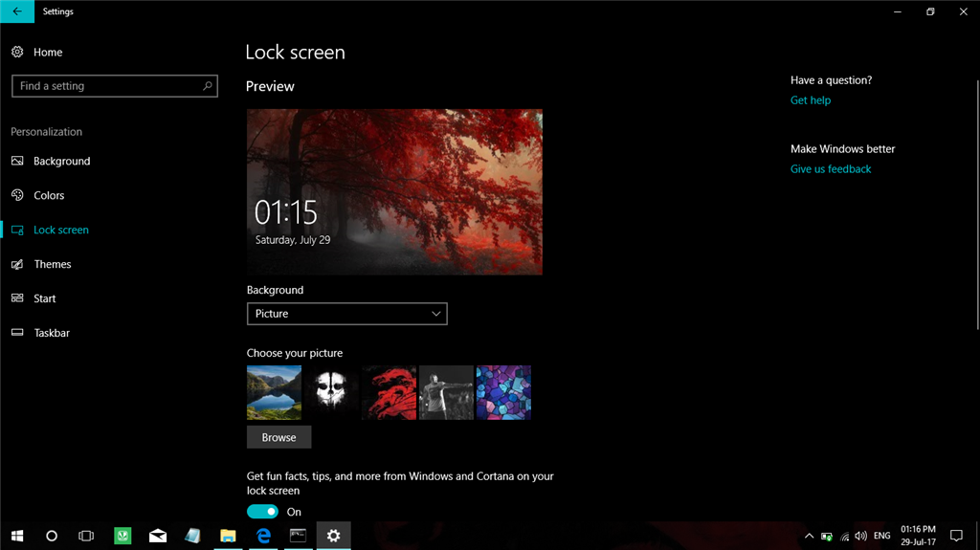980x550 pixels.
Task: Click the search magnifier in Find a setting
Action: (x=208, y=86)
